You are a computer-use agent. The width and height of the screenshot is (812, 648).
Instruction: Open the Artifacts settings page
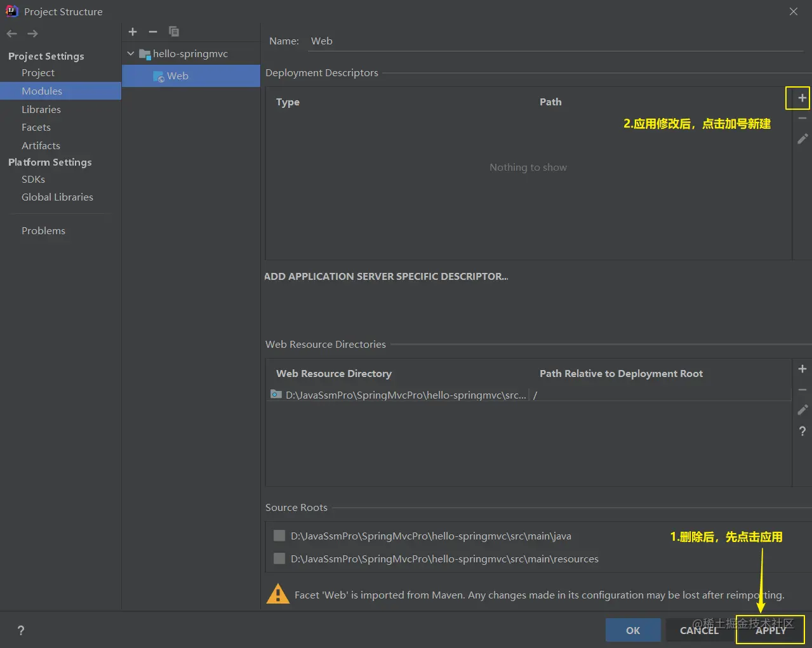coord(41,145)
